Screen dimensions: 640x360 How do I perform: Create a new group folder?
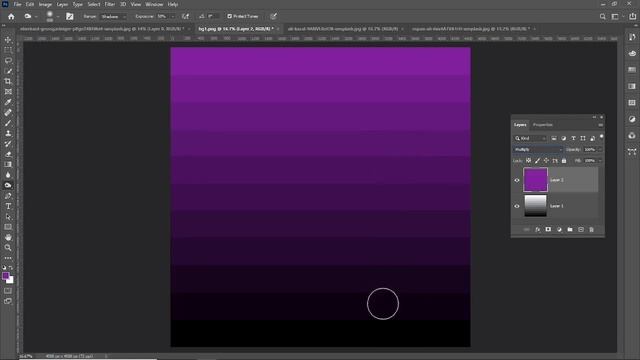tap(570, 230)
